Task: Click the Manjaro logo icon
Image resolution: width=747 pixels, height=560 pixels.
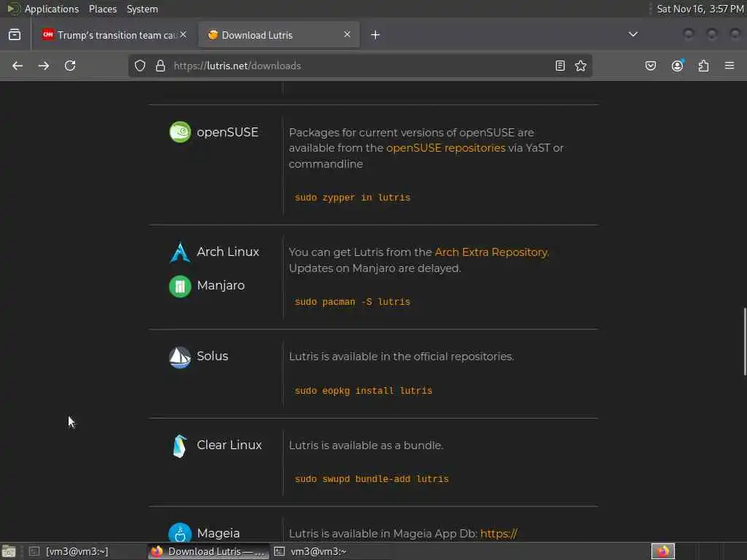Action: [x=180, y=286]
